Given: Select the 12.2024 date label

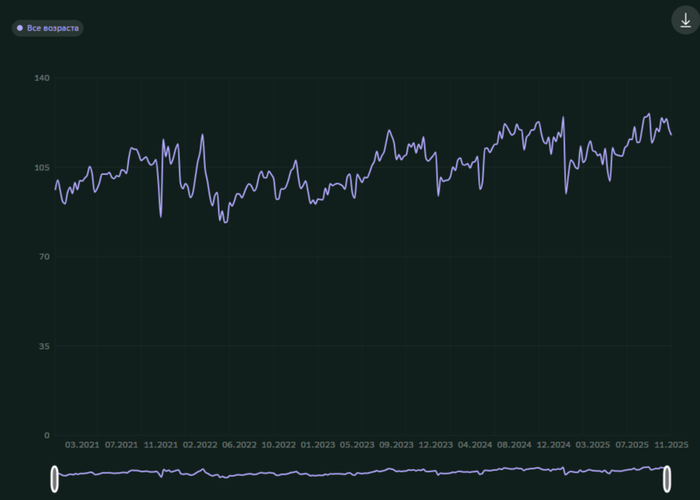Looking at the screenshot, I should 553,444.
